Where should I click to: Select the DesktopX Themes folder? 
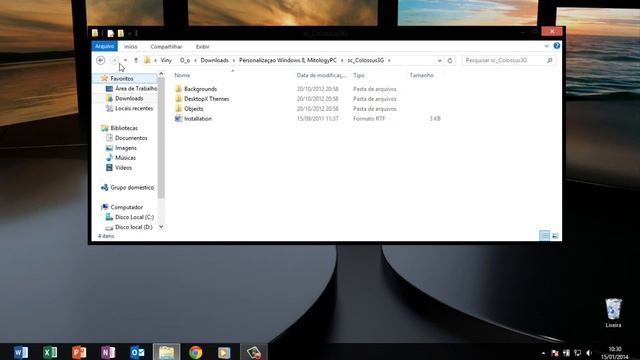207,99
